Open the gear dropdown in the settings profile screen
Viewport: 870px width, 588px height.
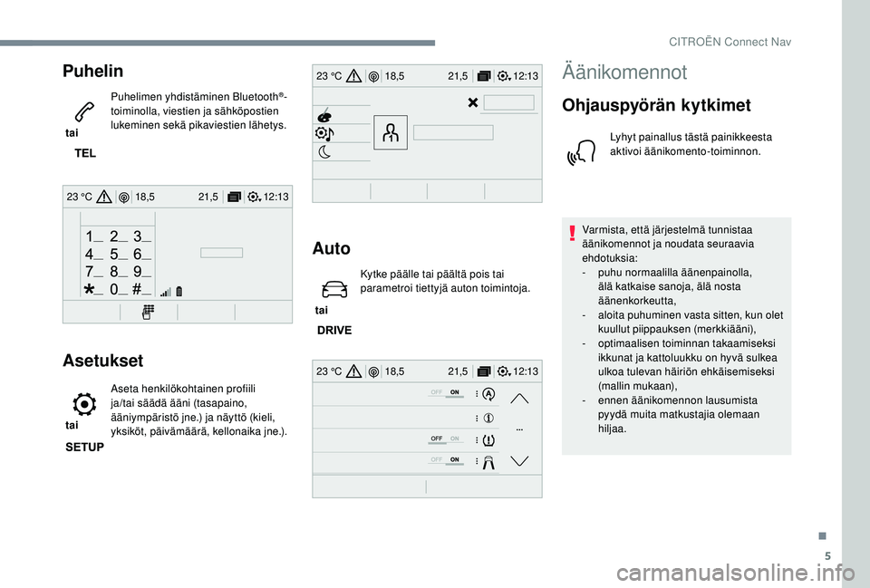tap(505, 76)
